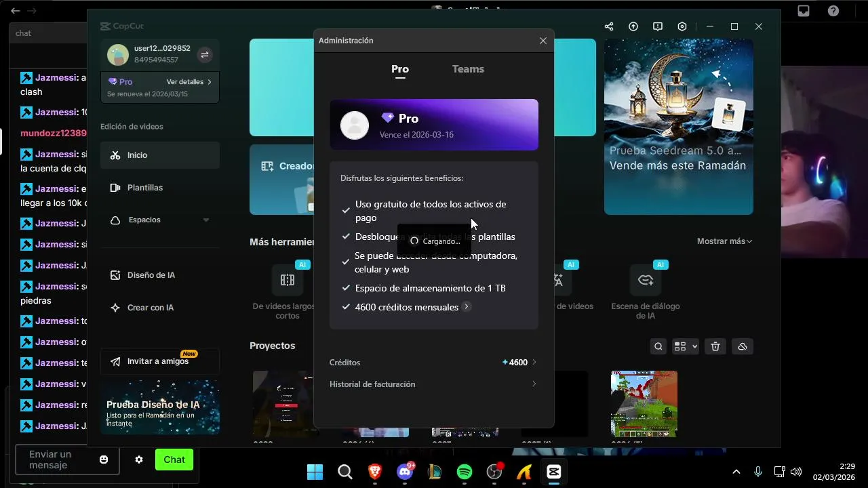The height and width of the screenshot is (488, 868).
Task: Click the Invitar a amigos paper-plane icon
Action: tap(115, 361)
